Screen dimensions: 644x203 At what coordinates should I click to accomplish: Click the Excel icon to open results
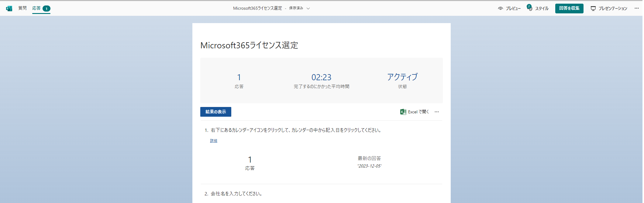(403, 112)
